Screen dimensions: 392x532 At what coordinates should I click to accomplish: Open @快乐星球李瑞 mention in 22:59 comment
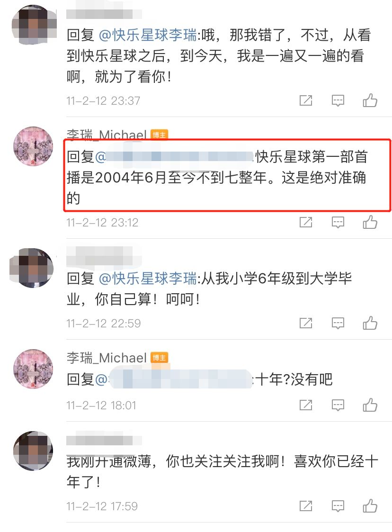pyautogui.click(x=148, y=279)
